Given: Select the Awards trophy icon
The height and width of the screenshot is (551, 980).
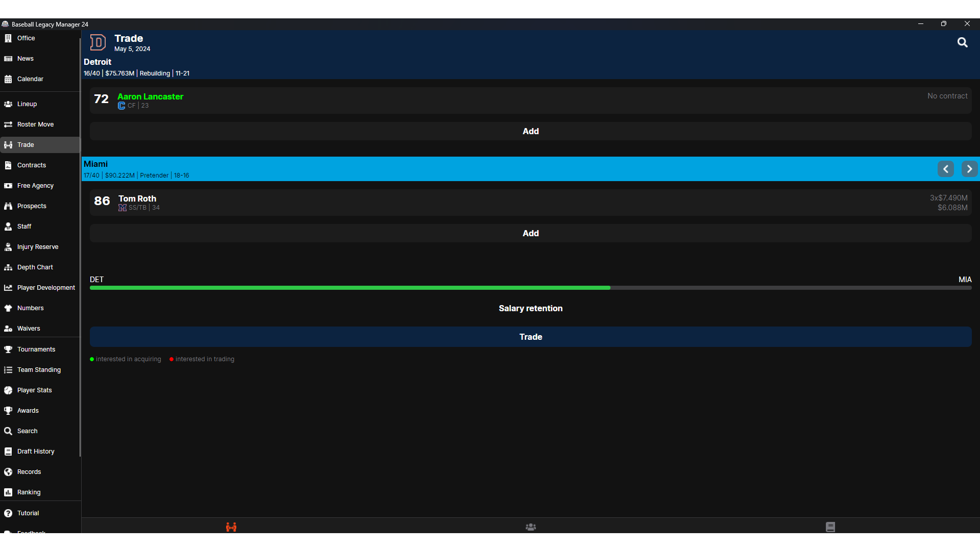Looking at the screenshot, I should [8, 411].
